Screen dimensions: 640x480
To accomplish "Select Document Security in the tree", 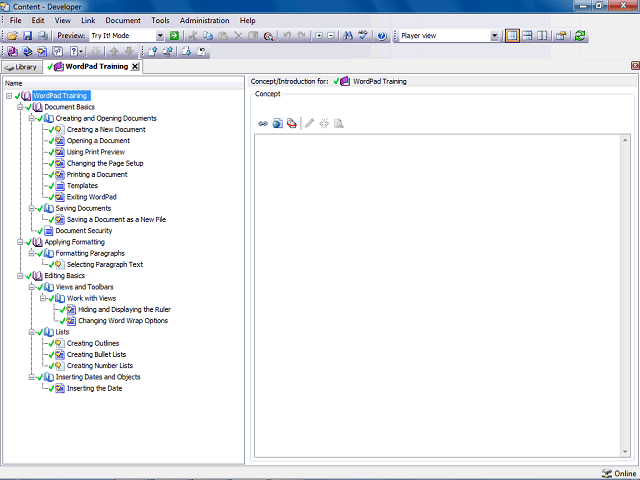I will [84, 231].
